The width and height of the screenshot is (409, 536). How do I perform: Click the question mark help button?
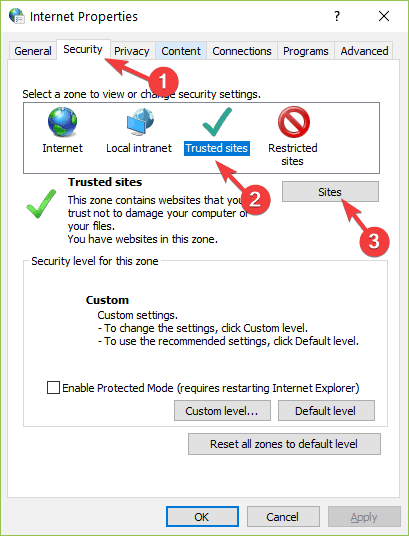[x=337, y=16]
